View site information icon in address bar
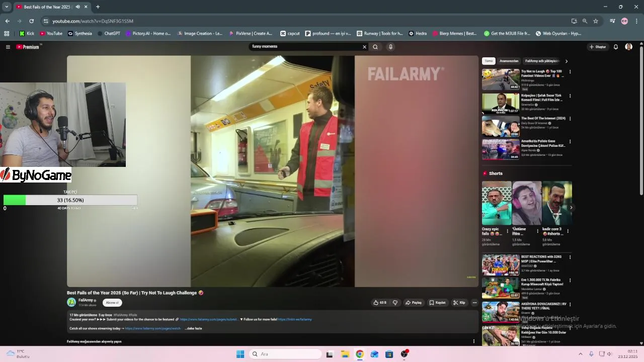The width and height of the screenshot is (644, 362). (46, 21)
